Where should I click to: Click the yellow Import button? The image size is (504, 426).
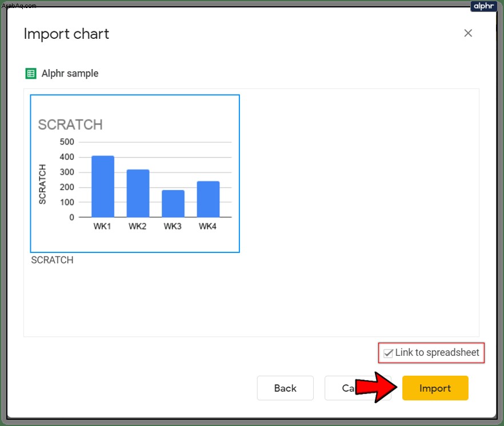435,388
